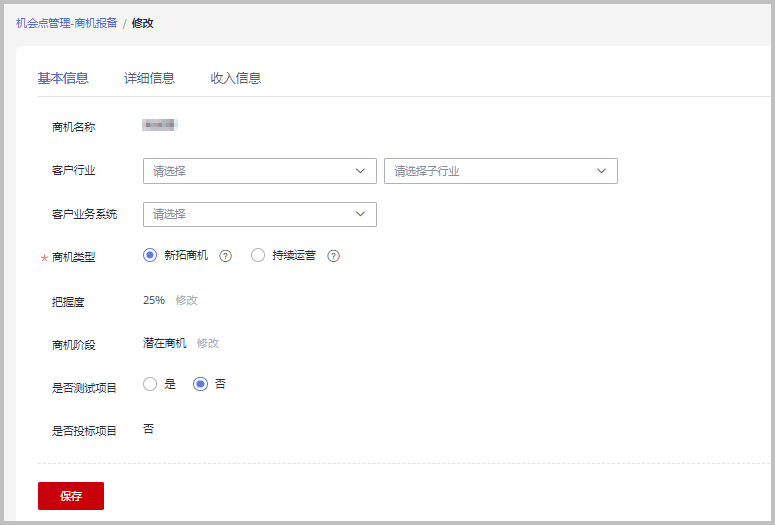Viewport: 775px width, 525px height.
Task: Choose 否 for 是否测试项目
Action: 200,384
